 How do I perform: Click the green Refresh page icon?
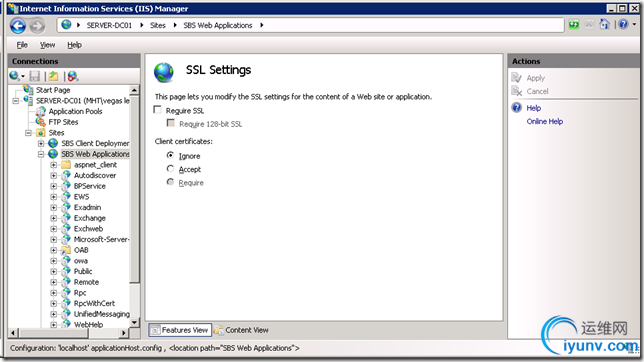coord(574,25)
